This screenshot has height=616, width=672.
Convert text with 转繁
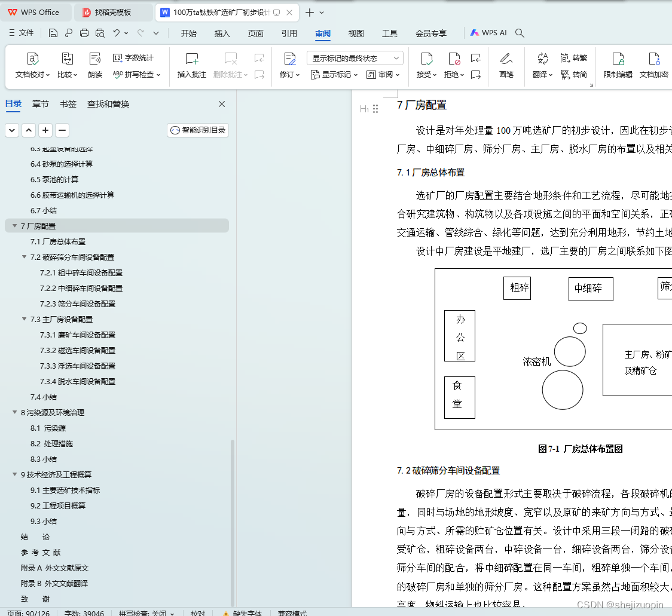coord(573,58)
